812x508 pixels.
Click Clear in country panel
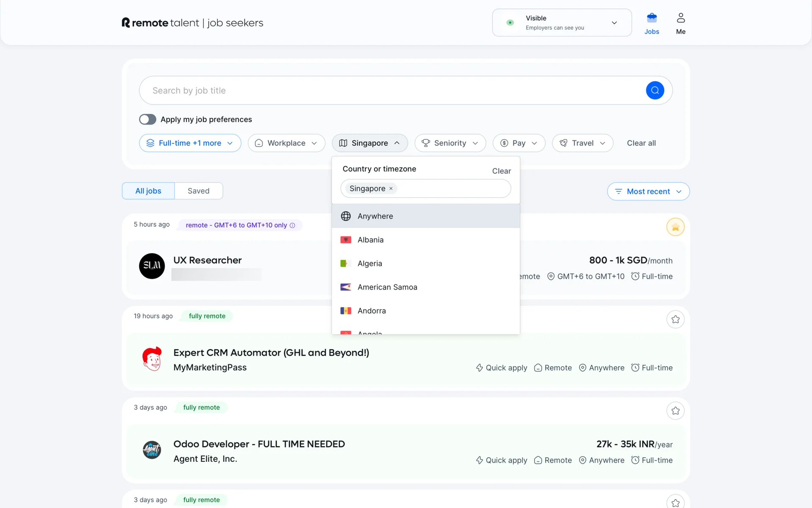(x=501, y=171)
